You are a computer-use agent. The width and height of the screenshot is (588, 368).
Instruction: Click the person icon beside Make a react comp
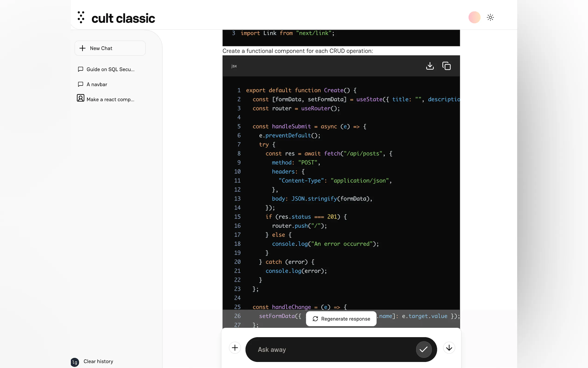click(x=81, y=98)
